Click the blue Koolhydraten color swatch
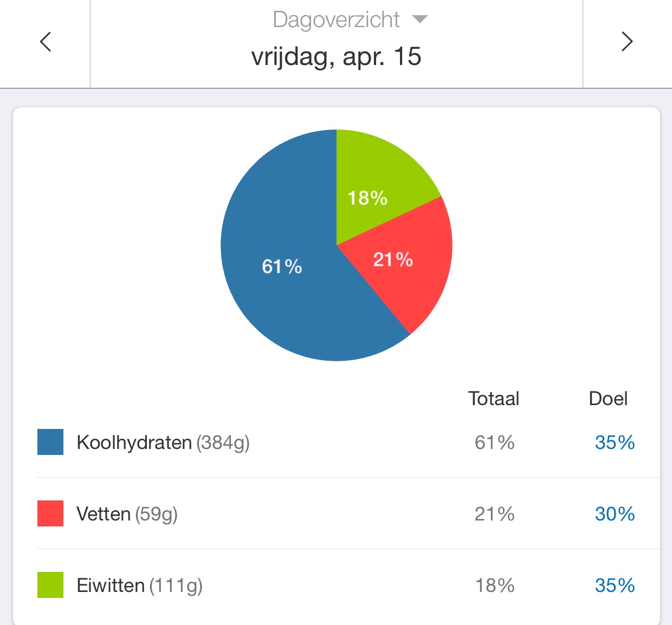This screenshot has height=625, width=672. pos(50,442)
